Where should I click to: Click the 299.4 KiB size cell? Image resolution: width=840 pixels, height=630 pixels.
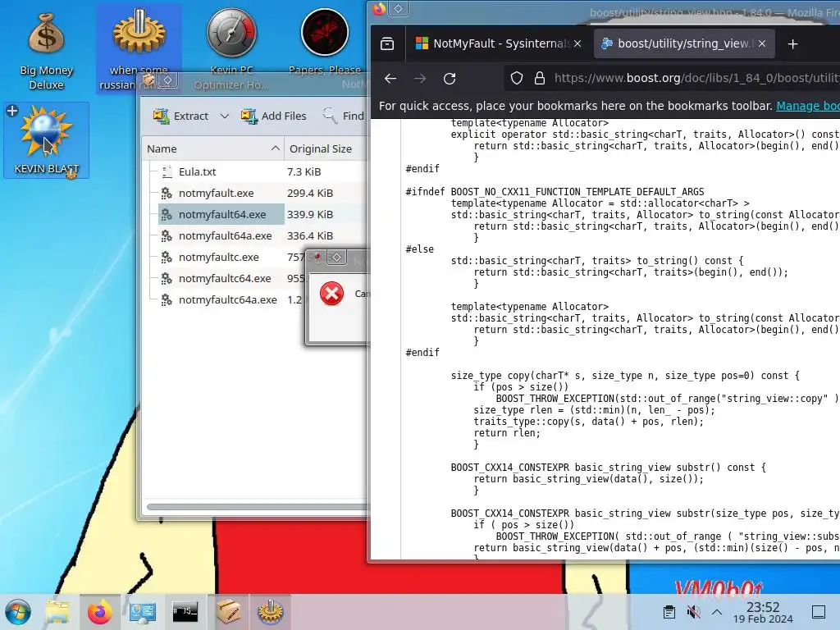pyautogui.click(x=309, y=194)
